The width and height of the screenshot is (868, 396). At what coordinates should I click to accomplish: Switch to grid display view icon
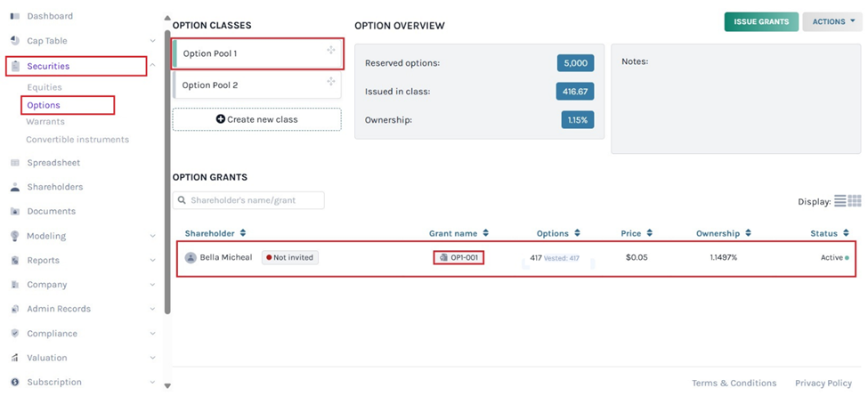pos(855,201)
